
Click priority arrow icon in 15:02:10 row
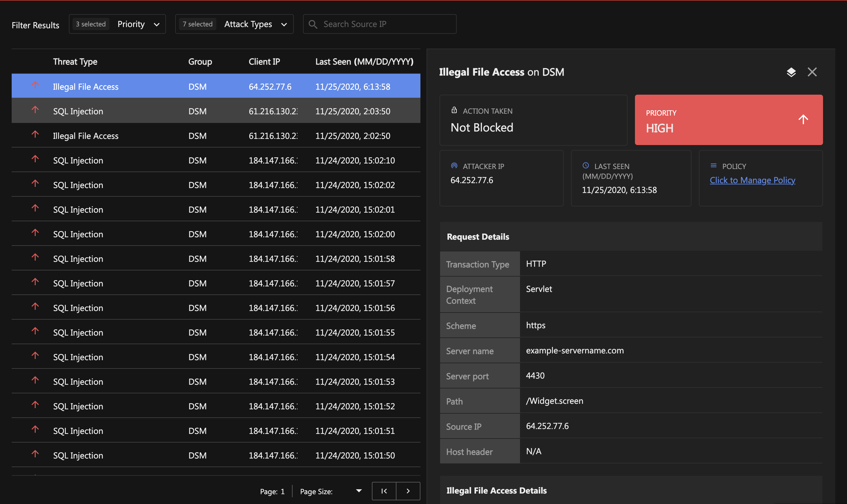click(x=35, y=159)
